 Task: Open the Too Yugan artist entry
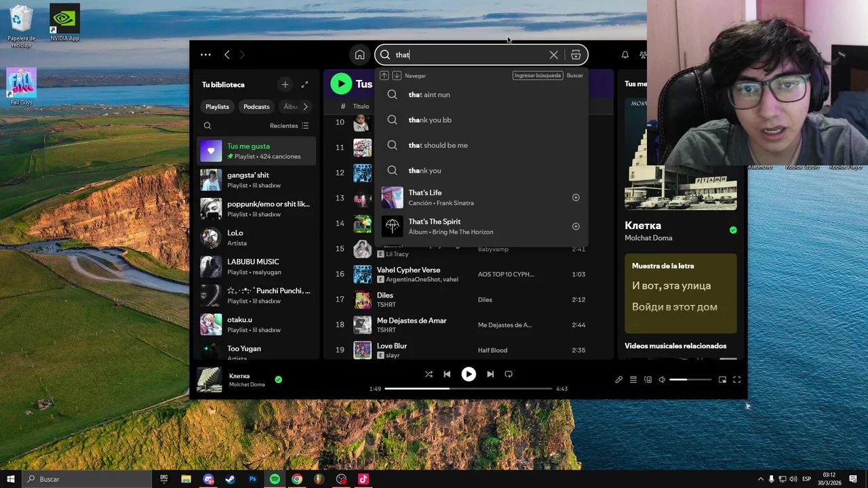tap(256, 351)
